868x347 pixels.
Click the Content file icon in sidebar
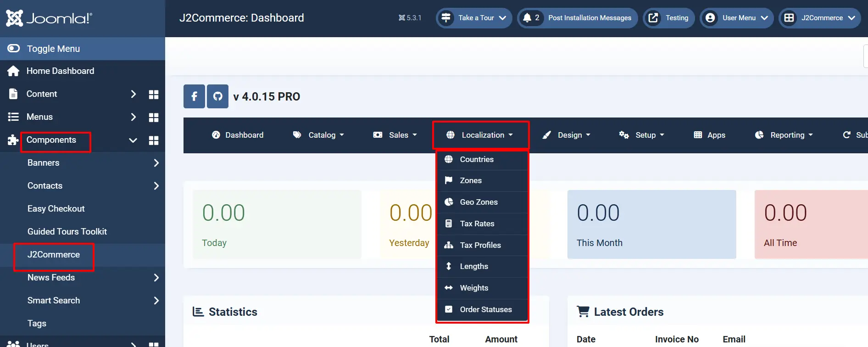click(13, 94)
